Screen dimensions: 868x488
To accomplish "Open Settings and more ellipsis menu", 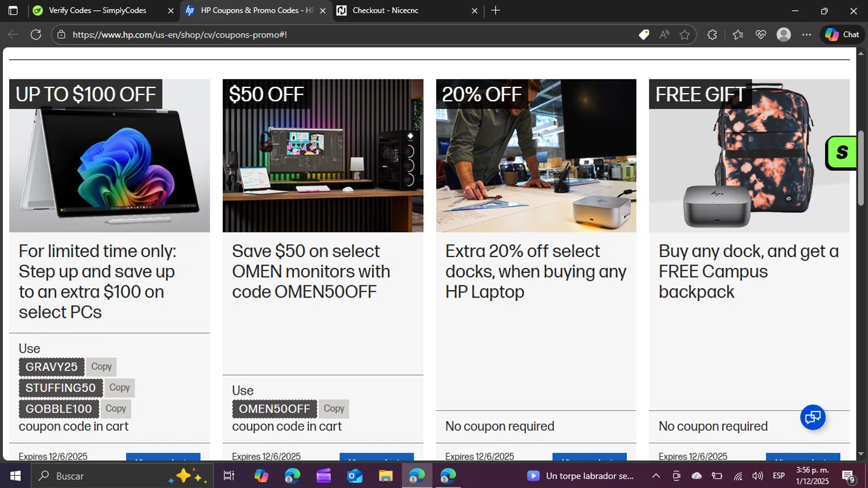I will coord(807,35).
